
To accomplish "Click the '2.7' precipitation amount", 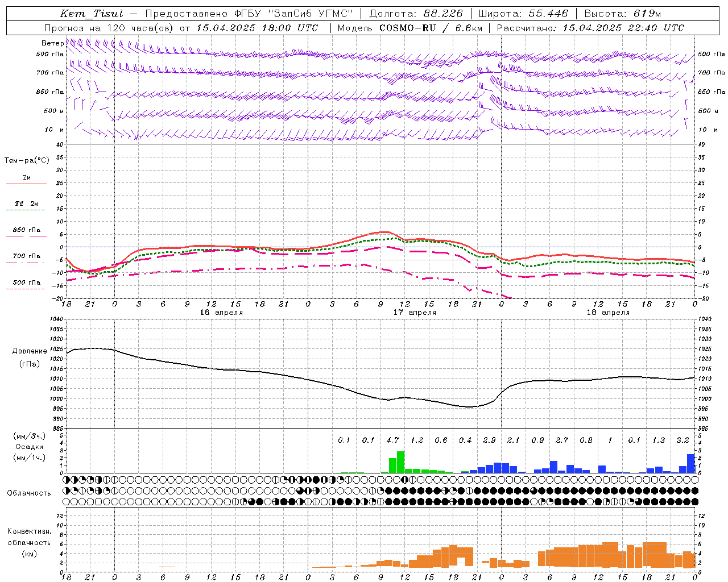I will (x=562, y=440).
